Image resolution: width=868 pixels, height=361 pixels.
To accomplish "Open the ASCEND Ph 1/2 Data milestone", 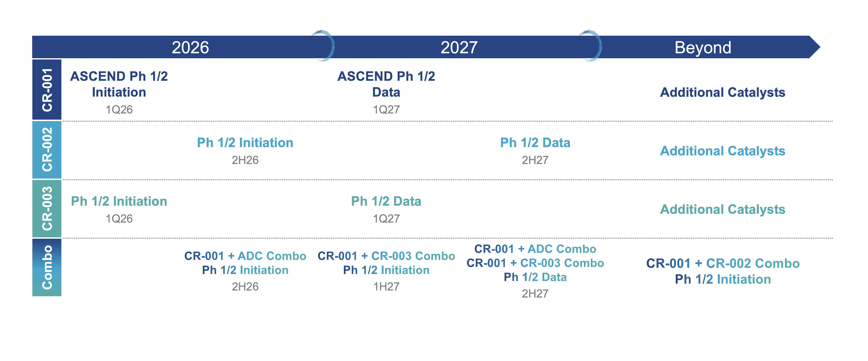I will (386, 84).
